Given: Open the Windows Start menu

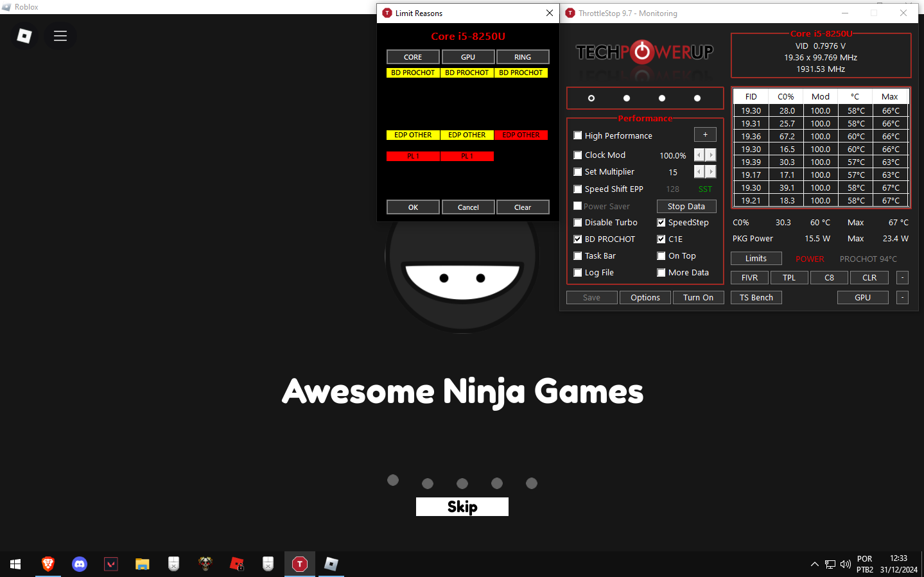Looking at the screenshot, I should pos(15,564).
